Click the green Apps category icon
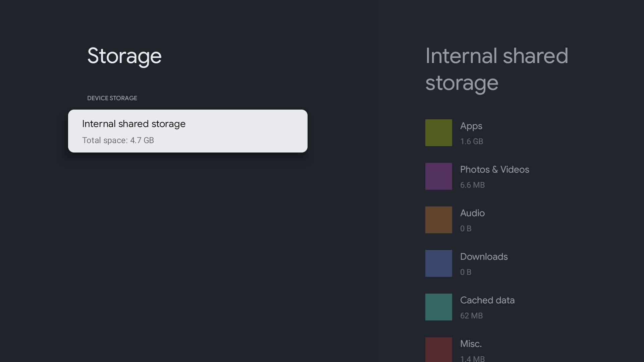The height and width of the screenshot is (362, 644). (438, 132)
